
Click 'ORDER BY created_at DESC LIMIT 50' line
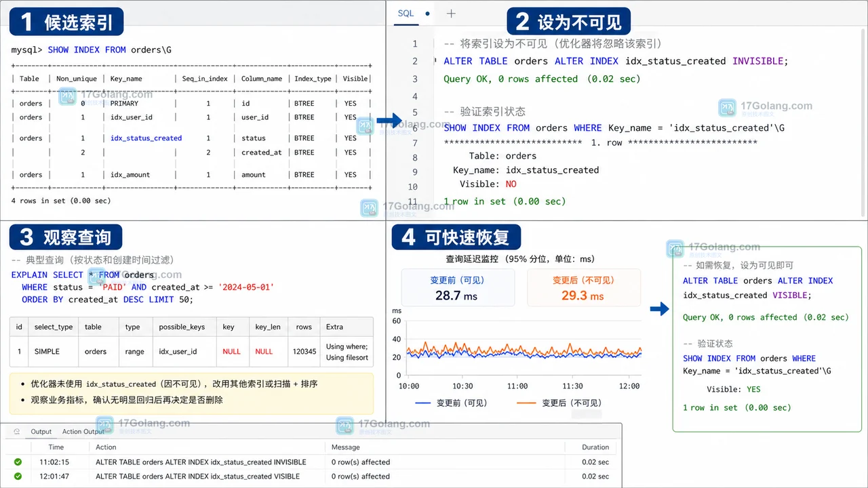tap(107, 300)
